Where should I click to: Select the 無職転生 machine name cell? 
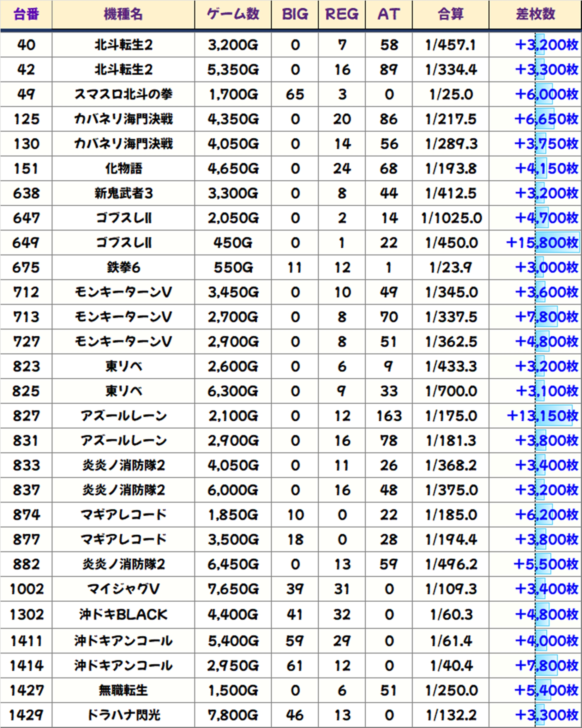point(123,690)
